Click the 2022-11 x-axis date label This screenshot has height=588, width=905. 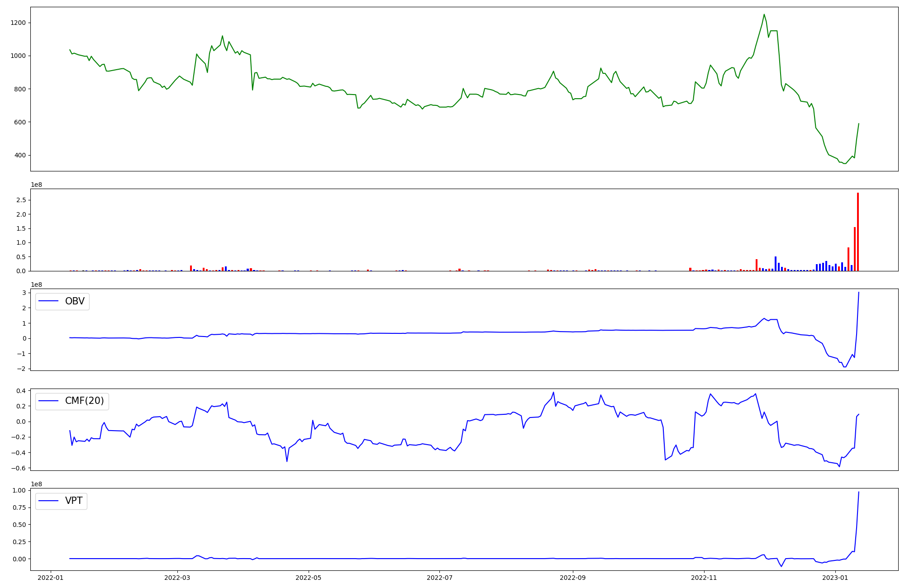704,578
